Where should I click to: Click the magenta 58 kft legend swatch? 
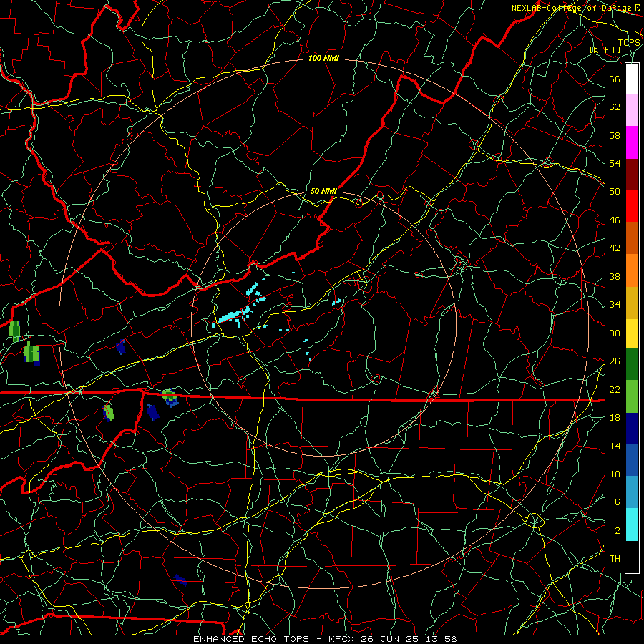[632, 142]
